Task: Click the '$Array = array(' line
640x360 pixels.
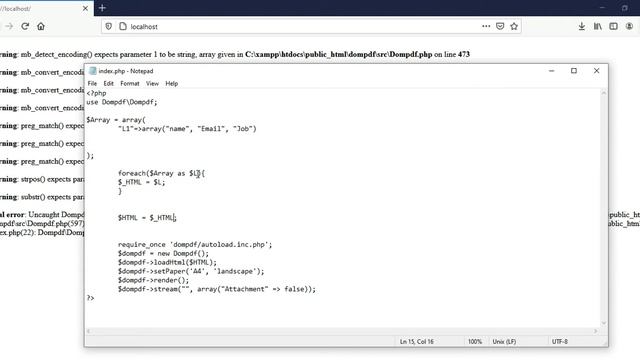Action: [x=116, y=120]
